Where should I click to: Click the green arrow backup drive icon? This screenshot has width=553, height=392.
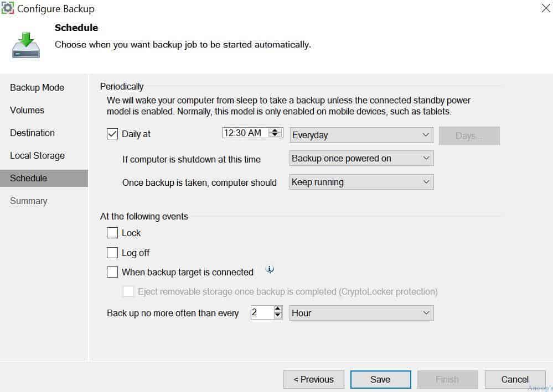[x=26, y=45]
